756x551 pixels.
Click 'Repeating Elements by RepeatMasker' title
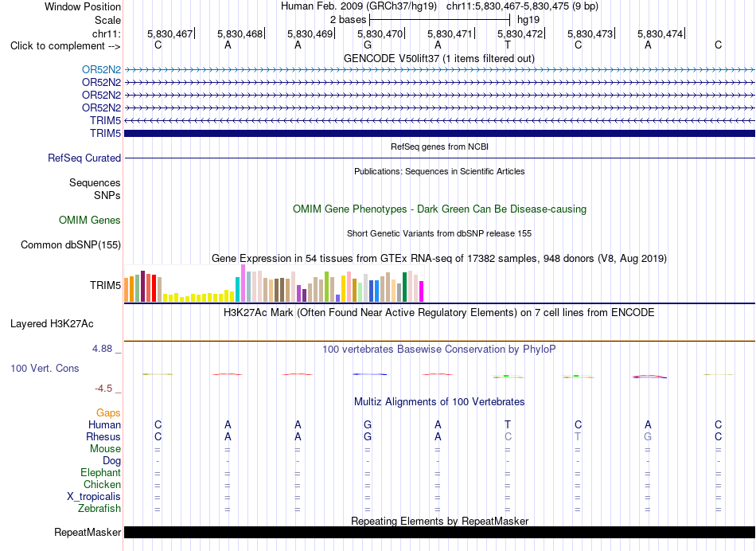pos(439,521)
